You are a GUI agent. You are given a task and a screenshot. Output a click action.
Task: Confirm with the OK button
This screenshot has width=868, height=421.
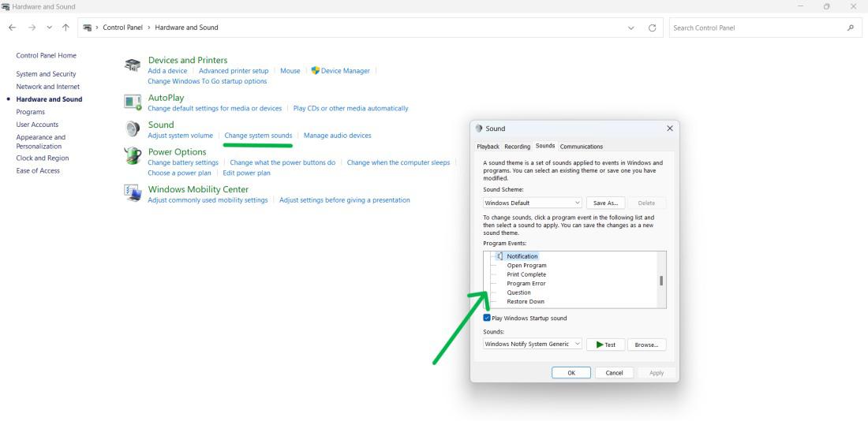571,373
